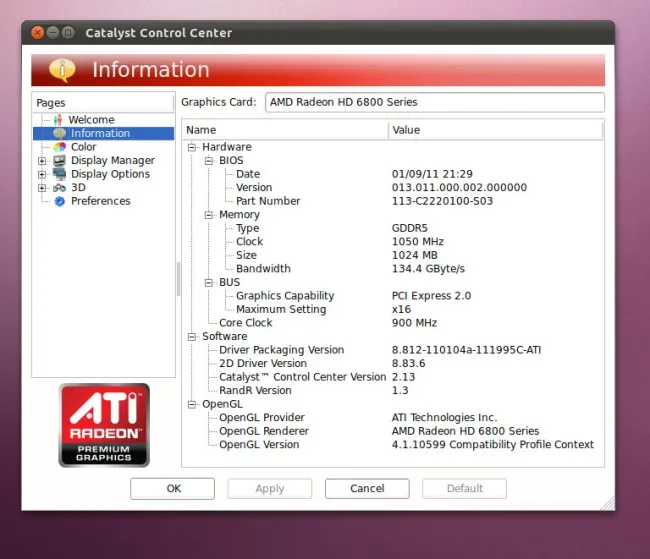Screen dimensions: 650x559
Task: Sort by the Name column header
Action: click(x=285, y=130)
